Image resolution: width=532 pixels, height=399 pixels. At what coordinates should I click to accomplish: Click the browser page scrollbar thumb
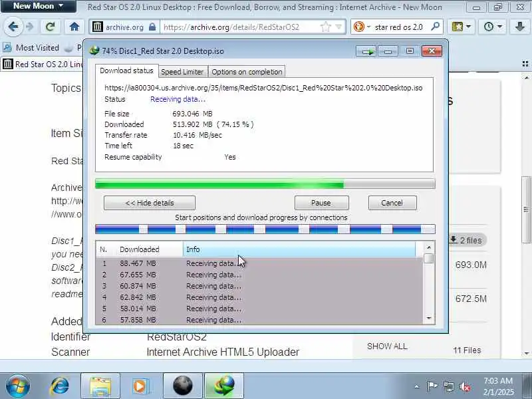(x=526, y=209)
